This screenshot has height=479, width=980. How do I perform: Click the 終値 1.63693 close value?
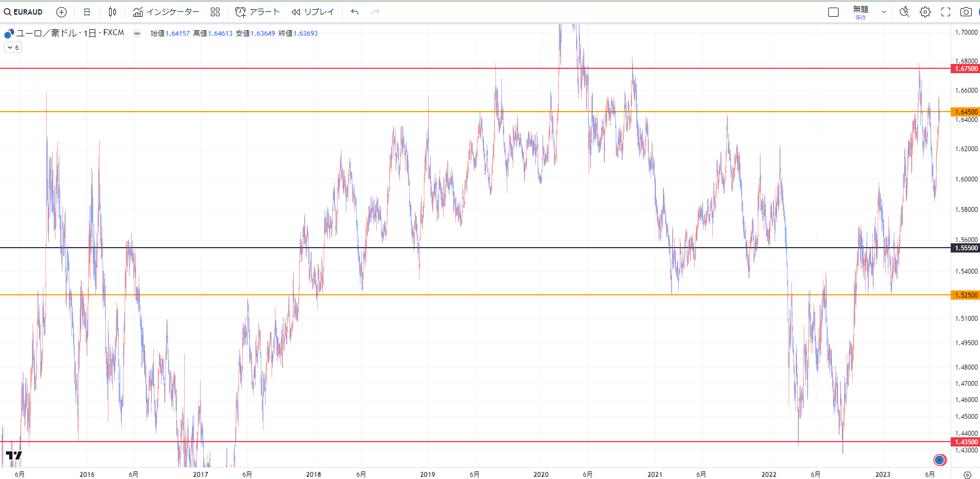pos(298,34)
